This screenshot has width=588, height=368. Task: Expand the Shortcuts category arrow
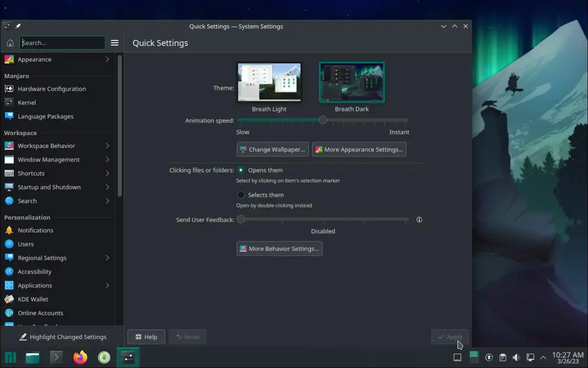coord(107,173)
